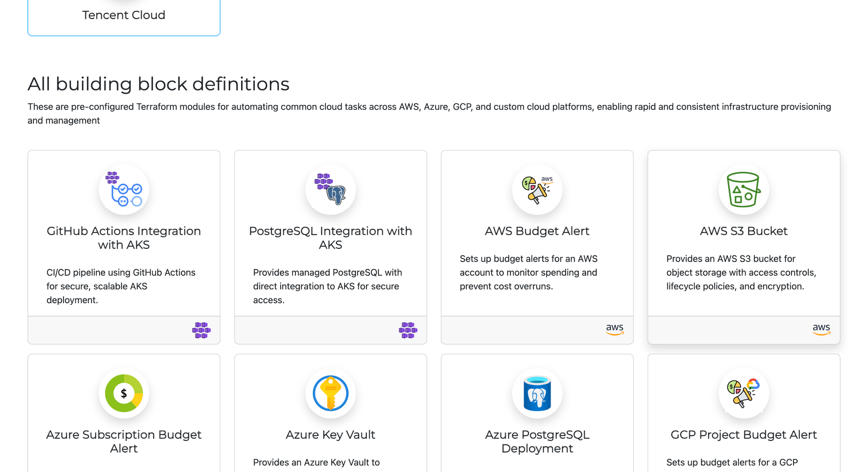868x472 pixels.
Task: Click Azure Key Vault key icon
Action: (x=330, y=393)
